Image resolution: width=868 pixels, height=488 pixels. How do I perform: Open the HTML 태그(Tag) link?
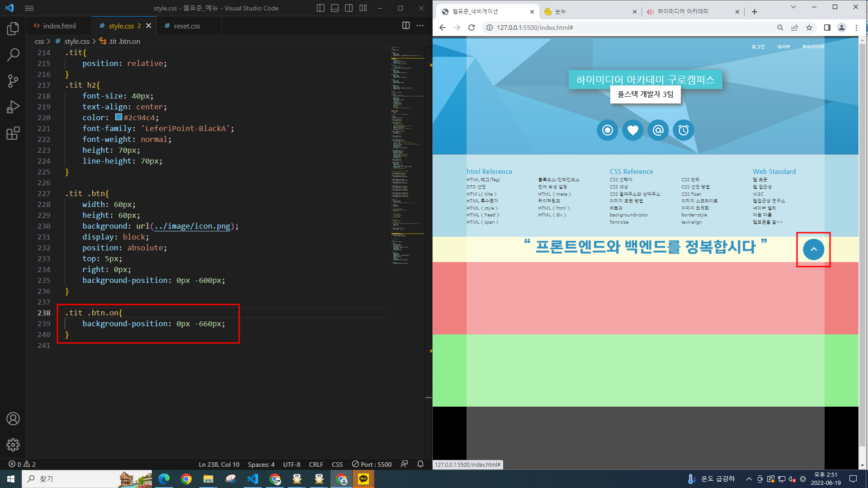(x=483, y=180)
